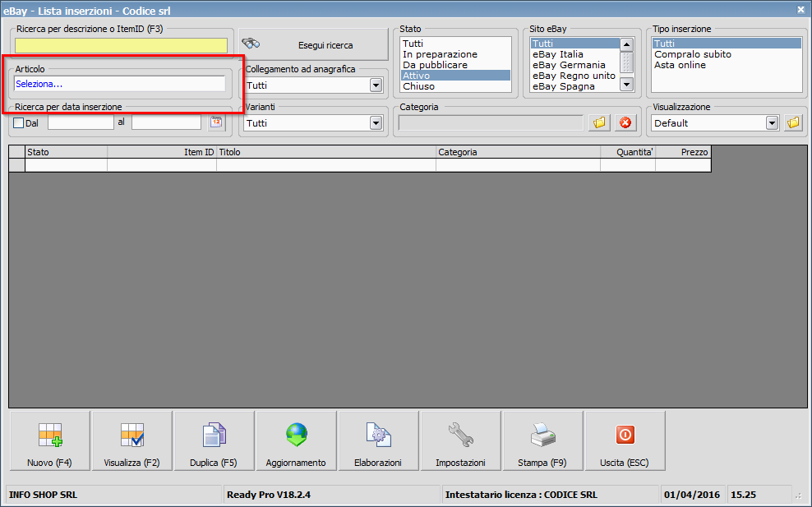Open the Visualizzazione folder icon
The height and width of the screenshot is (507, 812).
point(793,122)
